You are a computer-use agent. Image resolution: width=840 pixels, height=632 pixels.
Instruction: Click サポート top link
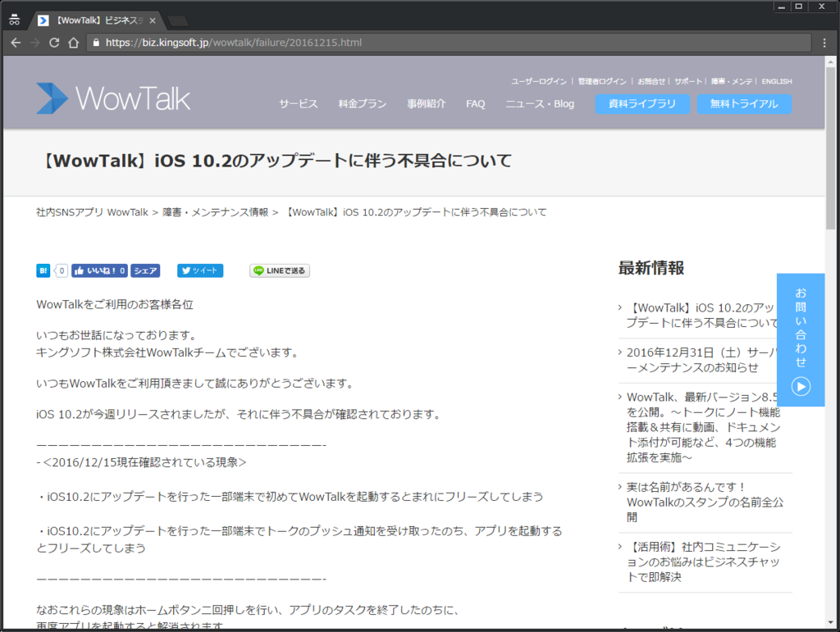[688, 81]
